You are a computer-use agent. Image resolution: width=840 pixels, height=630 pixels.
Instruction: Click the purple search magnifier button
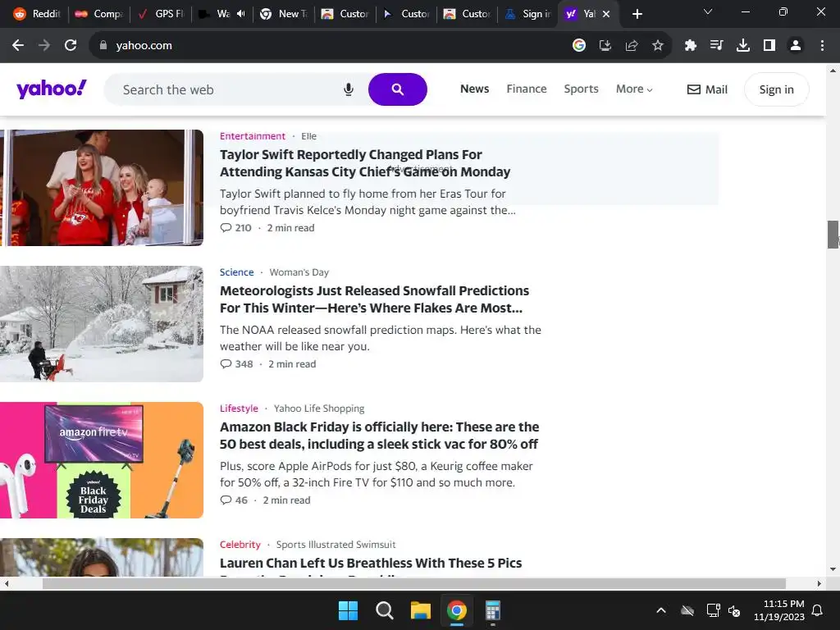click(398, 89)
